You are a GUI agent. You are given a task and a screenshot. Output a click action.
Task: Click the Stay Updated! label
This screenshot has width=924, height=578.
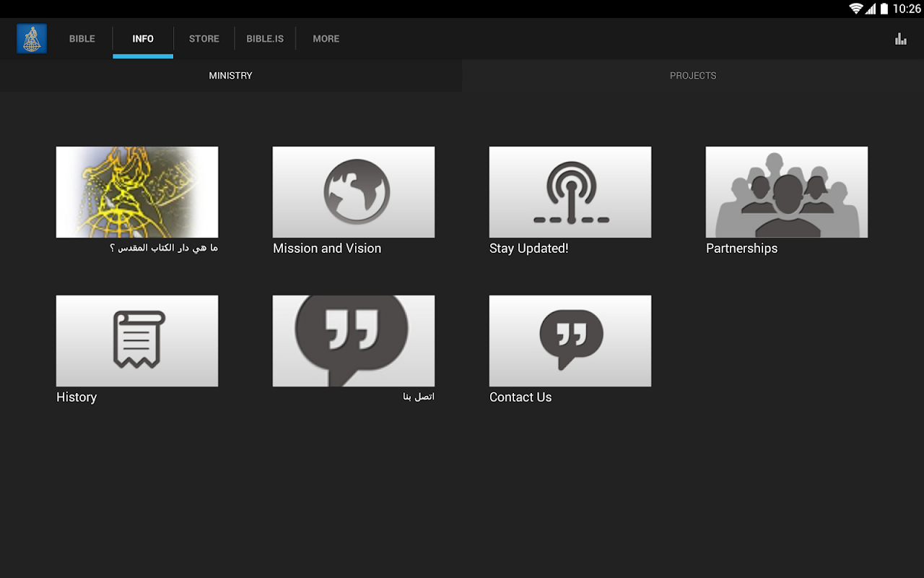click(529, 249)
